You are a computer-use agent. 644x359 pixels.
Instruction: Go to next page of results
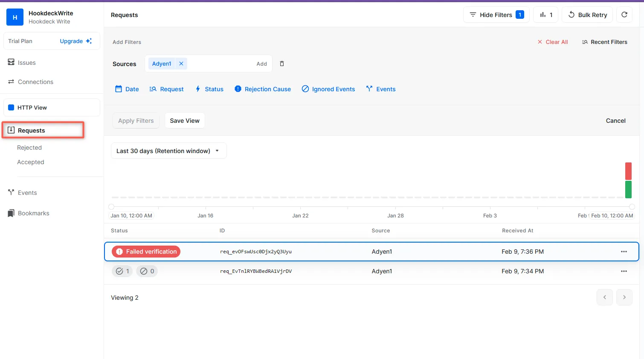coord(624,297)
